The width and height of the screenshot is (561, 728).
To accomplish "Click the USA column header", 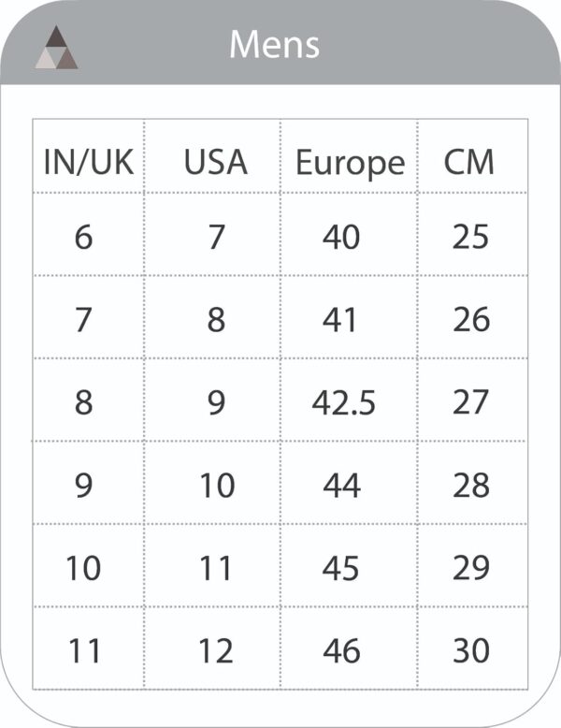I will pyautogui.click(x=216, y=162).
